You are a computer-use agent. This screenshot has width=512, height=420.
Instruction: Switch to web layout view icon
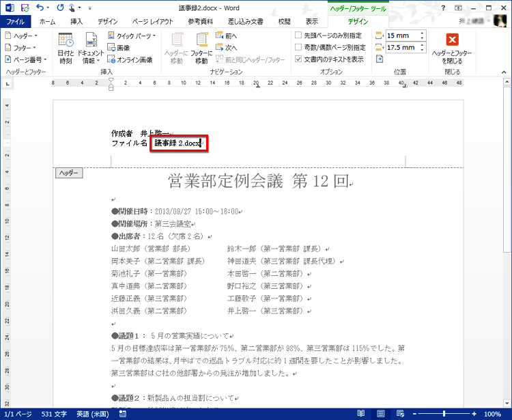coord(400,414)
